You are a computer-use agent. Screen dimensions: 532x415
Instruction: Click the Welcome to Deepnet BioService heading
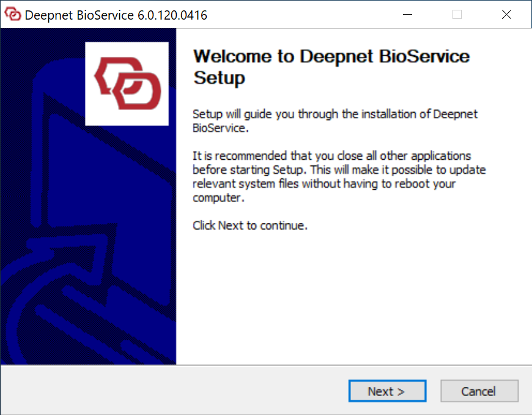[x=331, y=57]
